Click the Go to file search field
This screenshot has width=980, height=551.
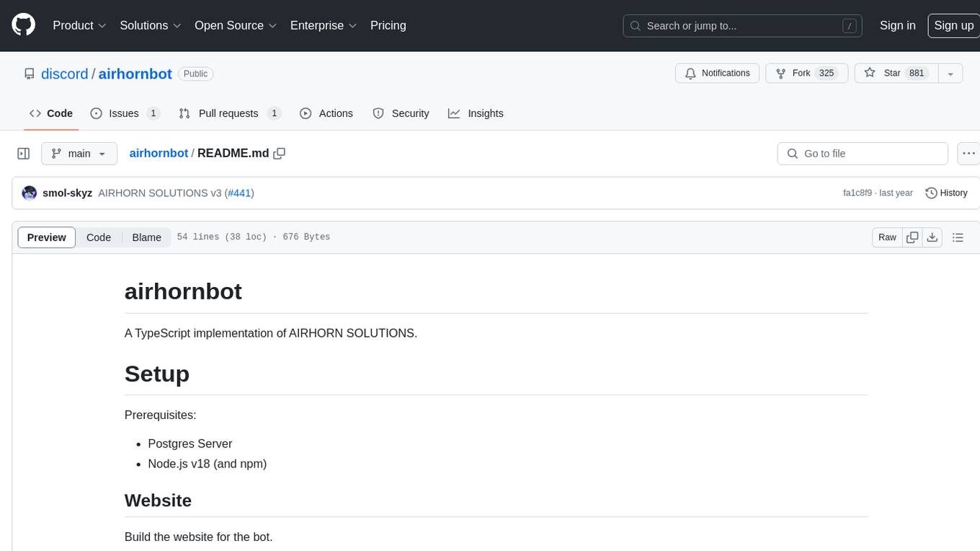tap(863, 154)
